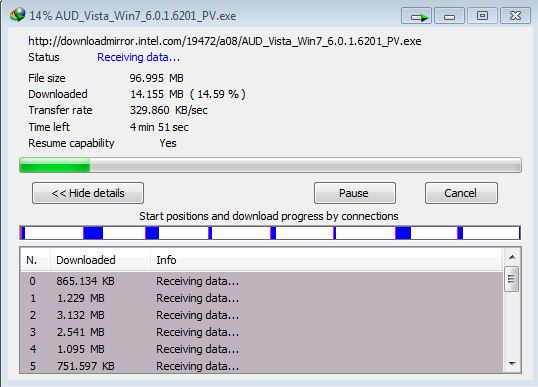
Task: Click the green download progress bar
Action: click(x=270, y=165)
